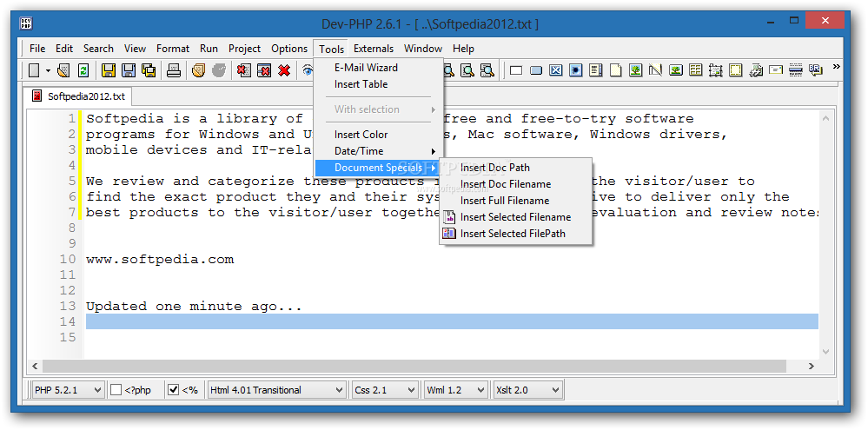Open the new document dropdown arrow
Screen dimensions: 868x430
48,70
